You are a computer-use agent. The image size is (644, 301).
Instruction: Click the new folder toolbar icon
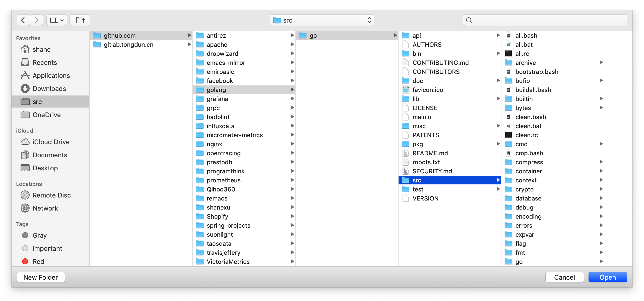[x=80, y=20]
